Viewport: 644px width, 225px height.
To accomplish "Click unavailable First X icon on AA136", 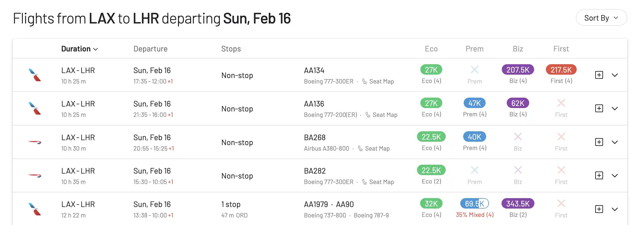I will pyautogui.click(x=561, y=103).
